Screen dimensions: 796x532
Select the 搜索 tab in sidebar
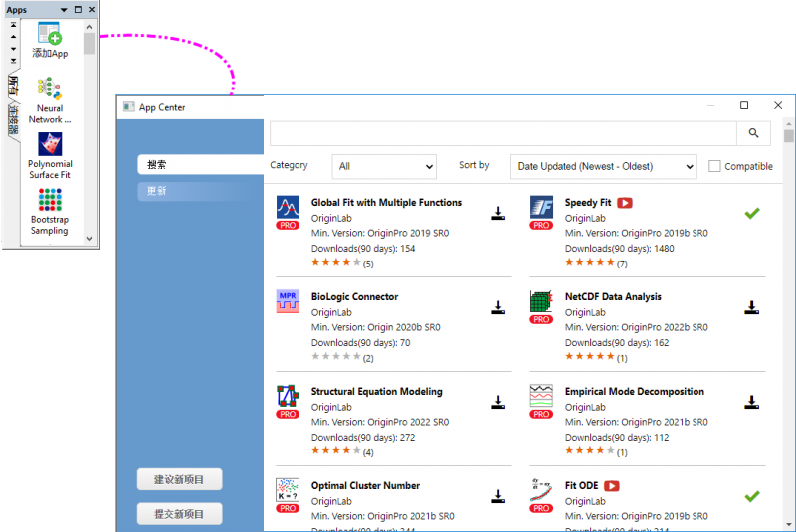pyautogui.click(x=201, y=164)
